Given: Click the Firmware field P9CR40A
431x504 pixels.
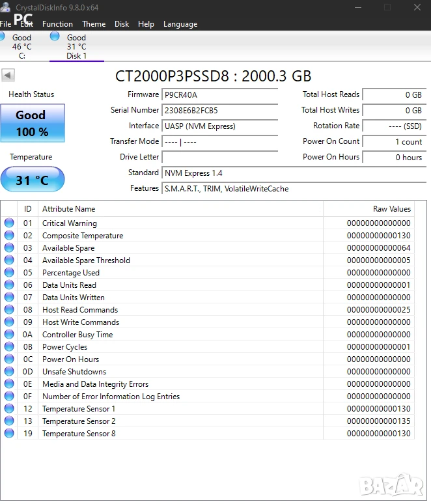Looking at the screenshot, I should point(220,95).
